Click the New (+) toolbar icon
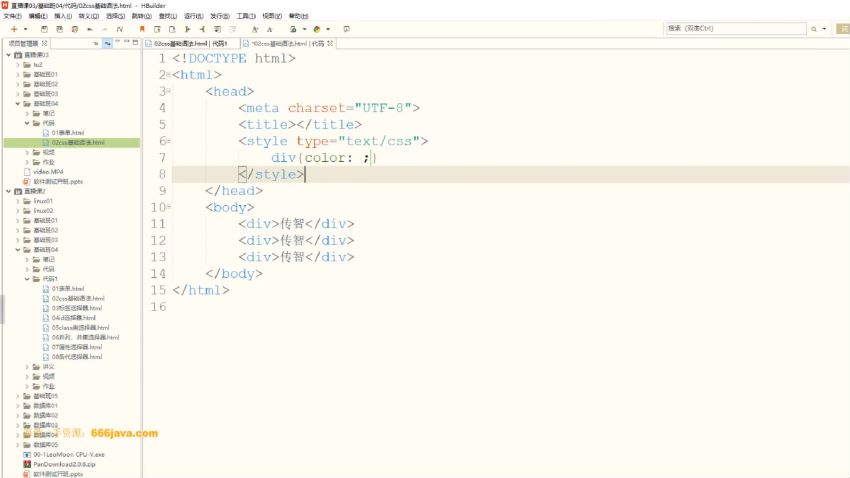 [14, 29]
